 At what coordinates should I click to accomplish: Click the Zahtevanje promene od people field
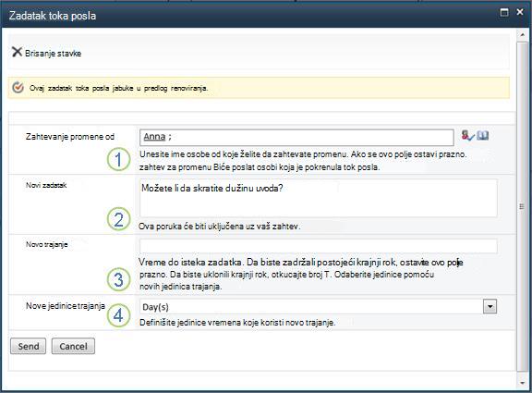pyautogui.click(x=296, y=137)
